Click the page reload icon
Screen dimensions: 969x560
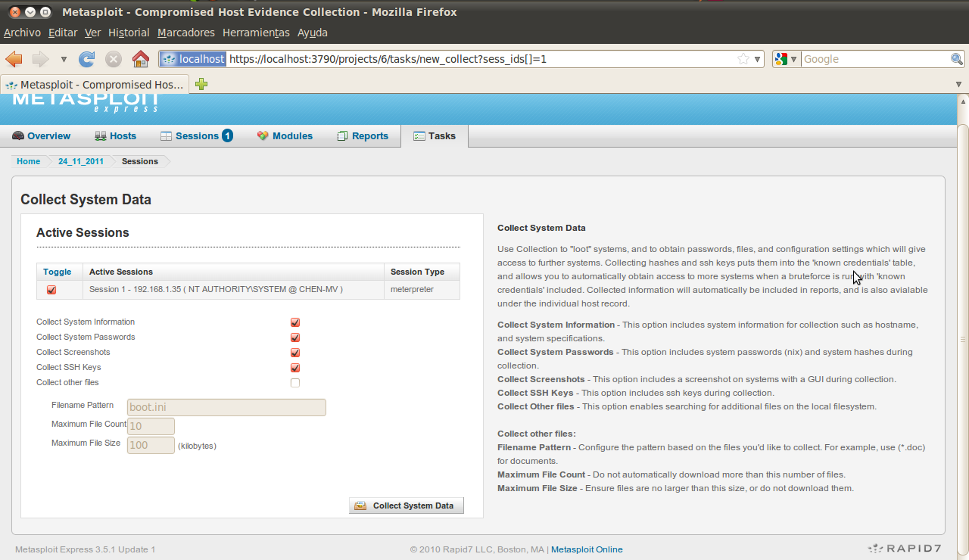(x=86, y=58)
